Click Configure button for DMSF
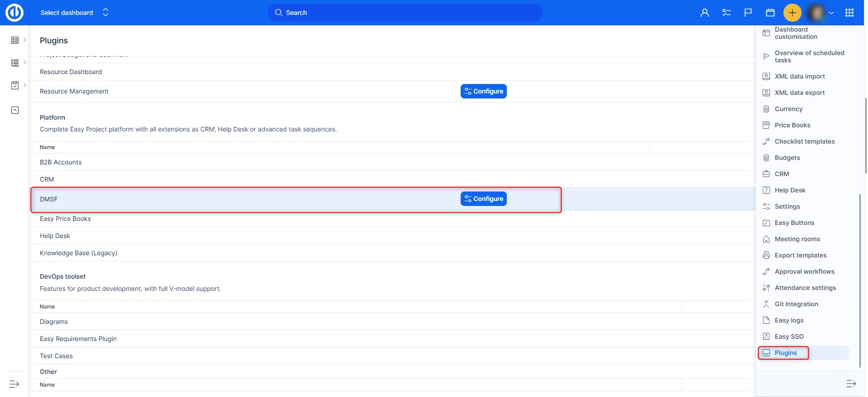Image resolution: width=868 pixels, height=397 pixels. tap(483, 199)
